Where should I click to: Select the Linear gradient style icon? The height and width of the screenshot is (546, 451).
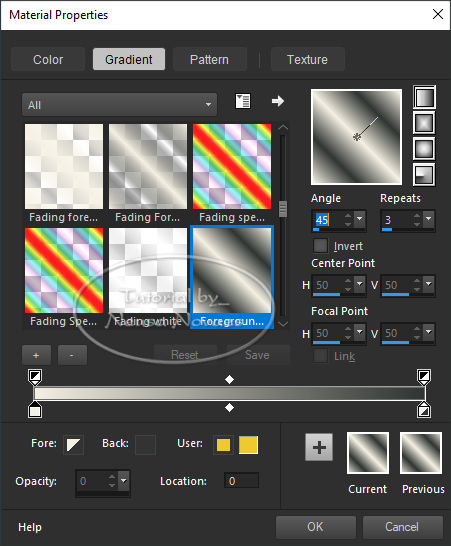tap(424, 97)
